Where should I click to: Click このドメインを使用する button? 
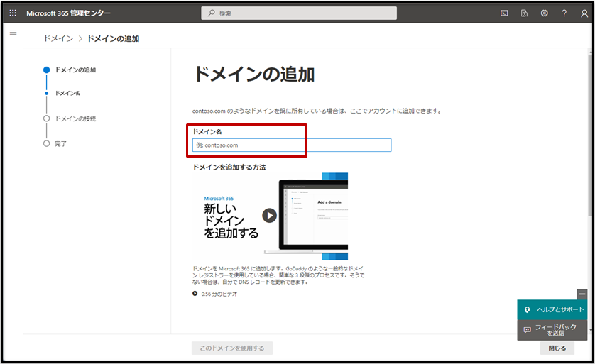pyautogui.click(x=232, y=348)
